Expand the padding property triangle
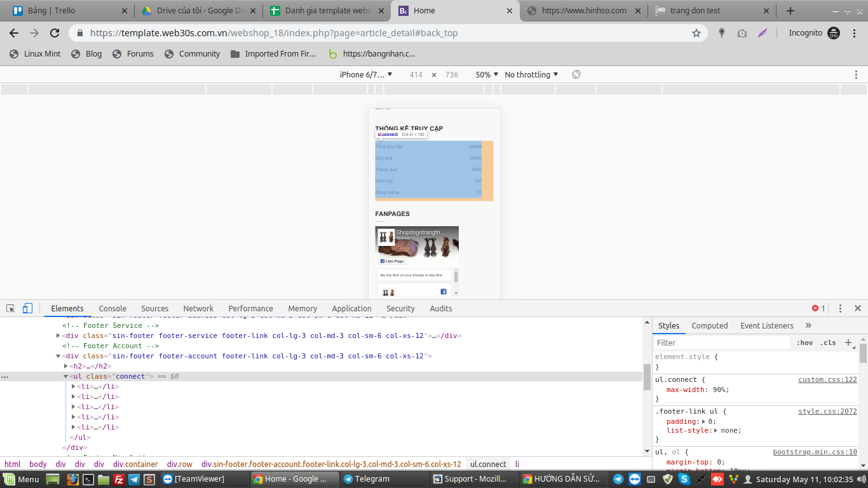868x488 pixels. pos(703,421)
